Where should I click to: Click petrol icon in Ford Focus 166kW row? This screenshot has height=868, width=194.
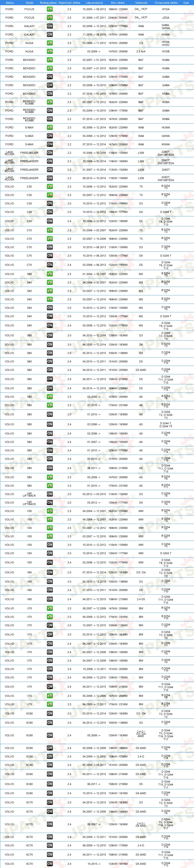pos(50,9)
